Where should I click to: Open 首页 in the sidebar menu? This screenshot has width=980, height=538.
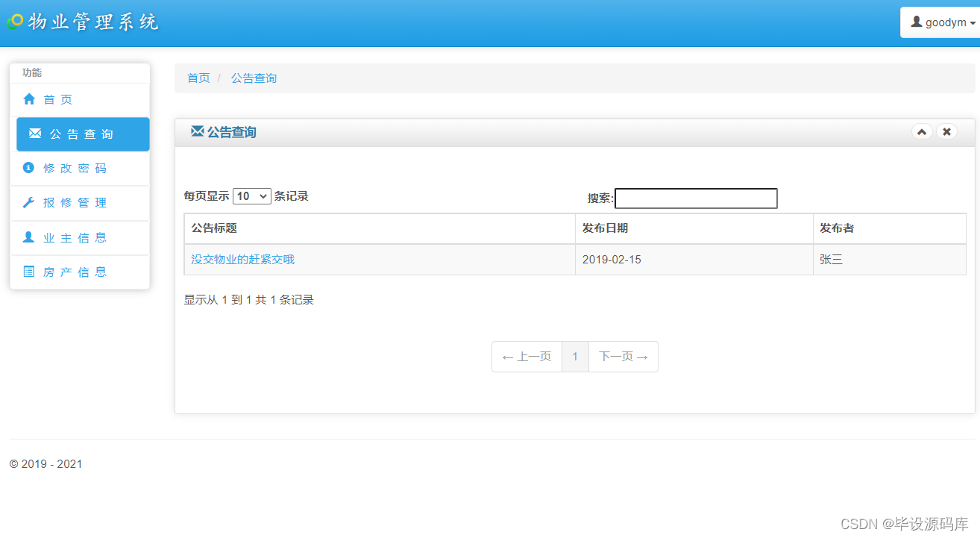pyautogui.click(x=80, y=99)
